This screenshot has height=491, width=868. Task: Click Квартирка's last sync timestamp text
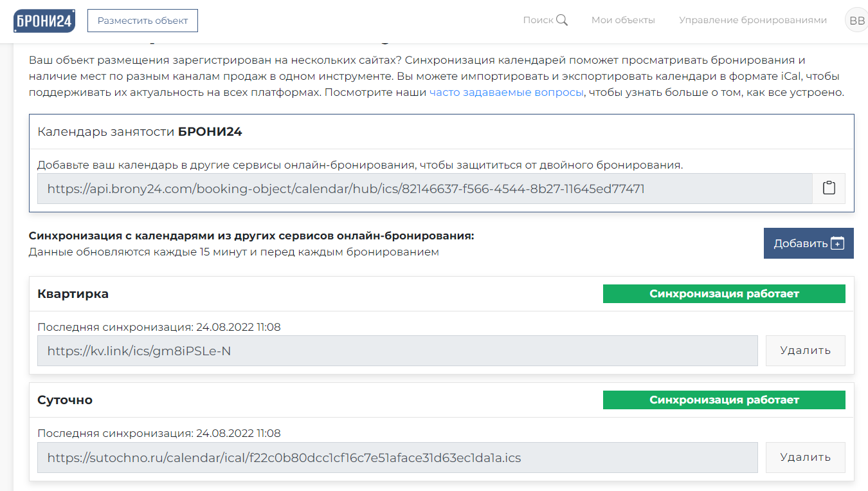click(159, 327)
